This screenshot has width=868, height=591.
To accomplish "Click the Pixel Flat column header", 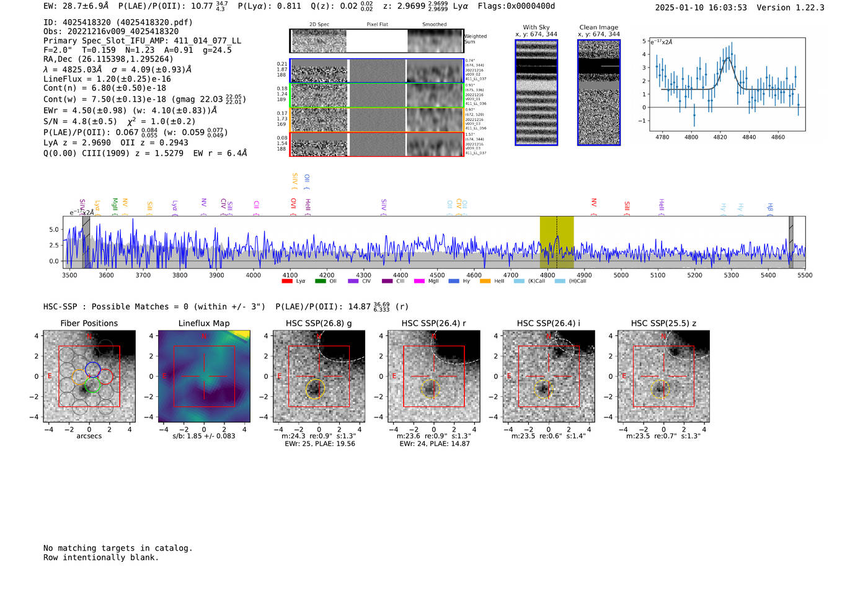I will coord(377,25).
